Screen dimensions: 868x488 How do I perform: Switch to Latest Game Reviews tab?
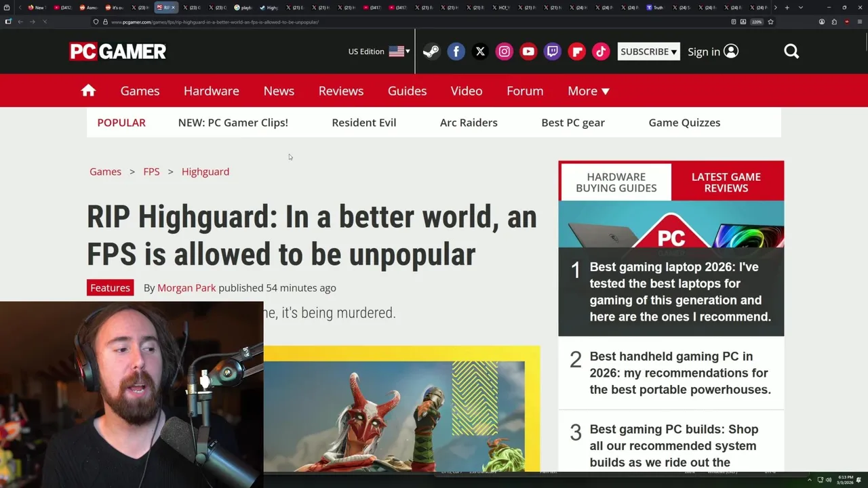(726, 182)
